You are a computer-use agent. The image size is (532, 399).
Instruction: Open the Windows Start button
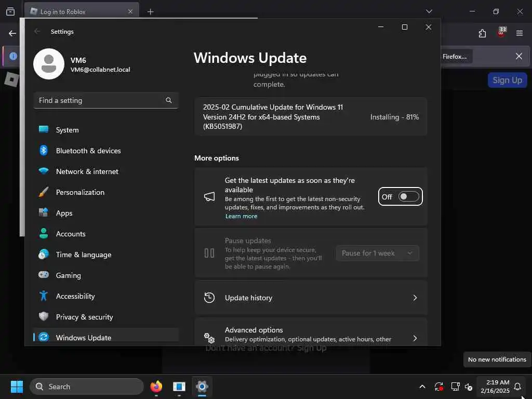(17, 387)
